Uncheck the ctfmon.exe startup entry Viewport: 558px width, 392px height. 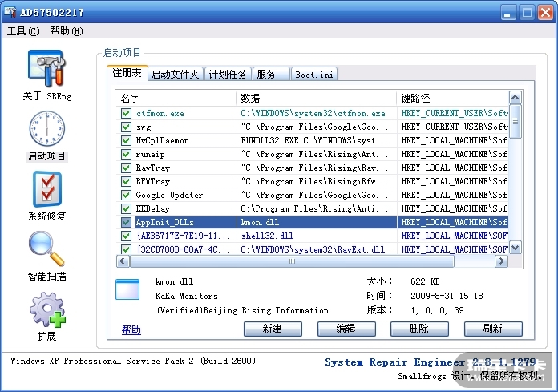(x=126, y=114)
